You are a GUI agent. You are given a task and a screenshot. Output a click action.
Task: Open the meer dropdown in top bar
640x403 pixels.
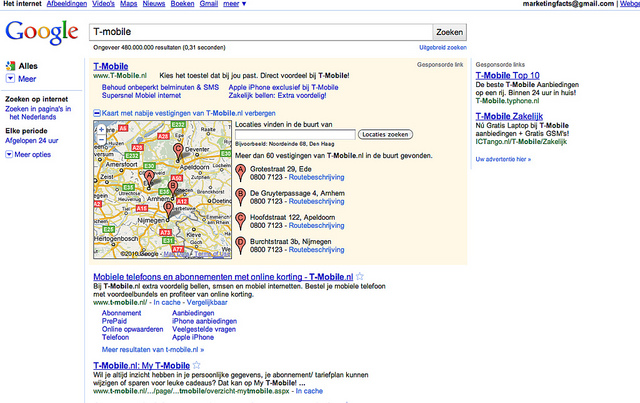[x=235, y=4]
